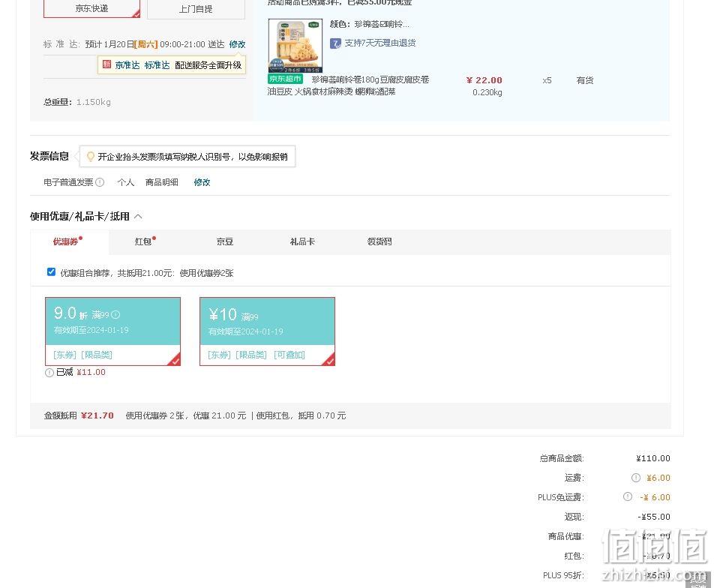Choose 上门自提 pickup option
This screenshot has height=588, width=714.
click(196, 9)
